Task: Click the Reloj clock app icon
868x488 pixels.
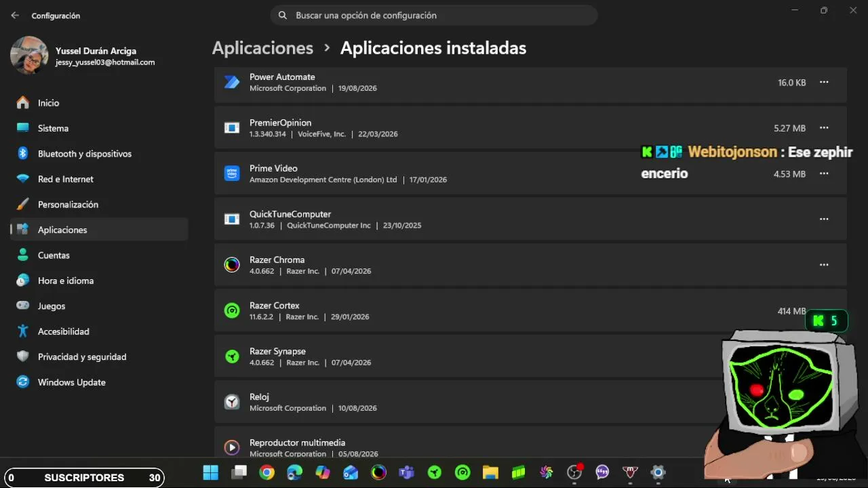Action: (232, 402)
